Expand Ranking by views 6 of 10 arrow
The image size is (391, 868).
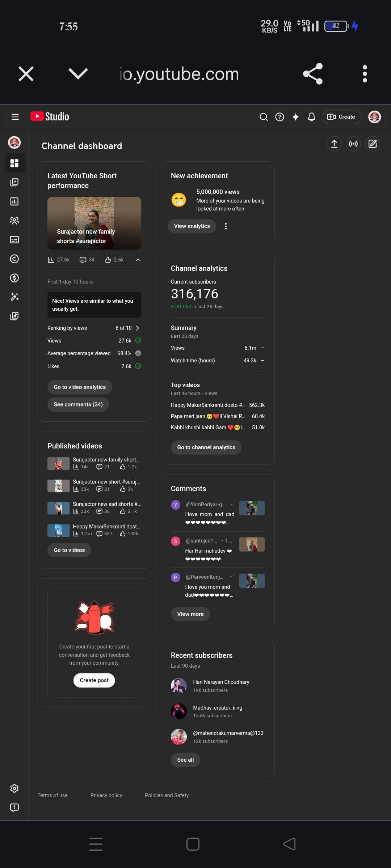pyautogui.click(x=138, y=328)
